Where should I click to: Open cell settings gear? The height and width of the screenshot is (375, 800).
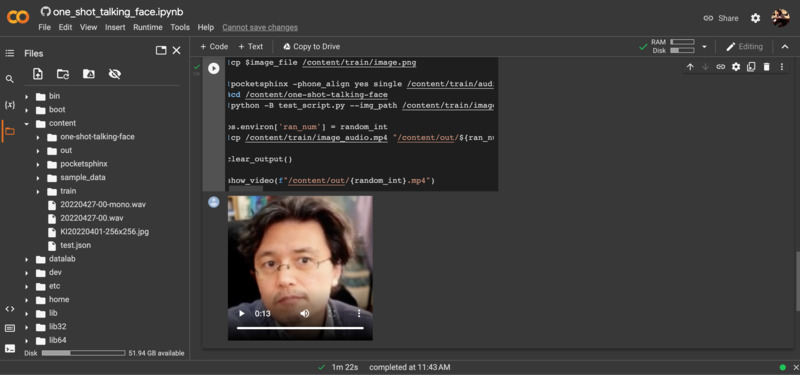pyautogui.click(x=736, y=67)
